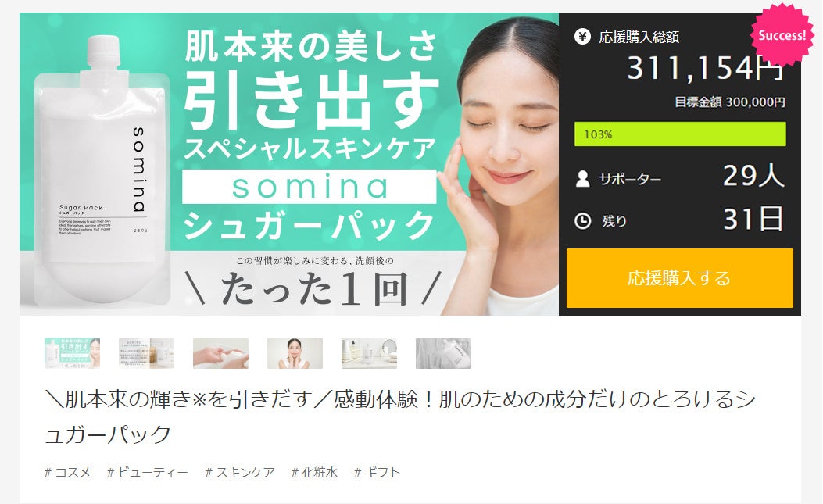823x504 pixels.
Task: Click the clock icon beside 残り
Action: [x=582, y=220]
